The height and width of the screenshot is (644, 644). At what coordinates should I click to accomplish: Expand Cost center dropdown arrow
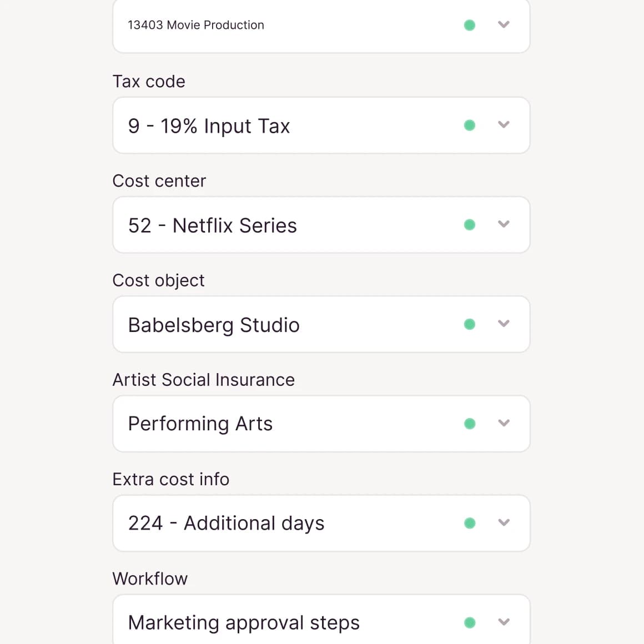504,224
